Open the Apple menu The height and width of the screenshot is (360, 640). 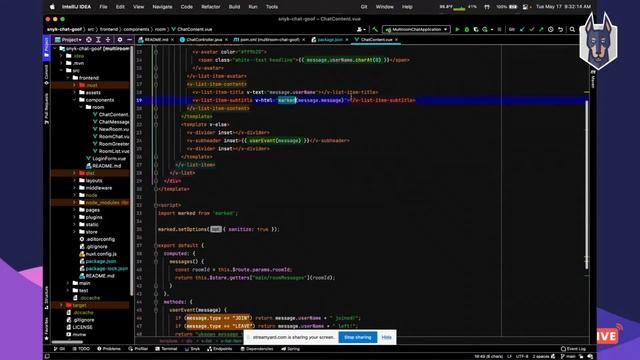click(52, 7)
